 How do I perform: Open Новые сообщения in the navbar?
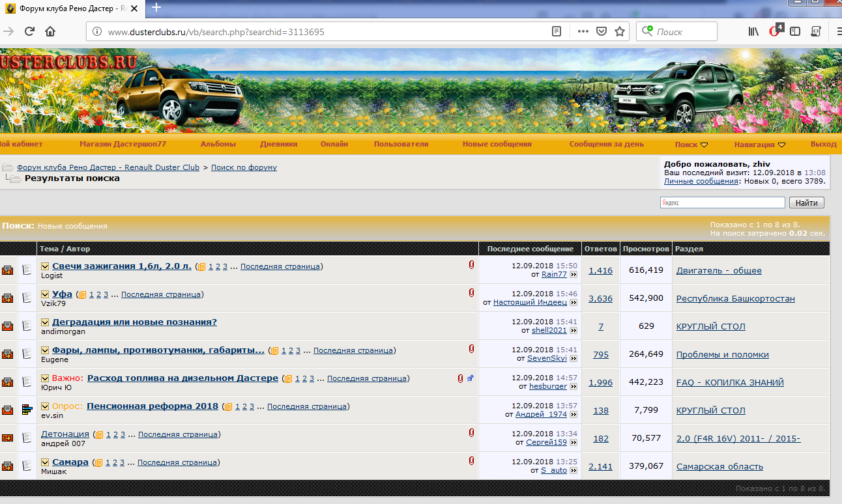point(497,144)
